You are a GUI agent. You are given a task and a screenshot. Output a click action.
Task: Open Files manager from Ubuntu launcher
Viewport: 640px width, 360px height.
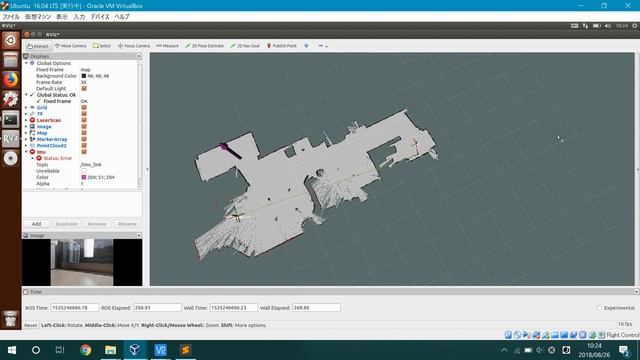click(11, 60)
